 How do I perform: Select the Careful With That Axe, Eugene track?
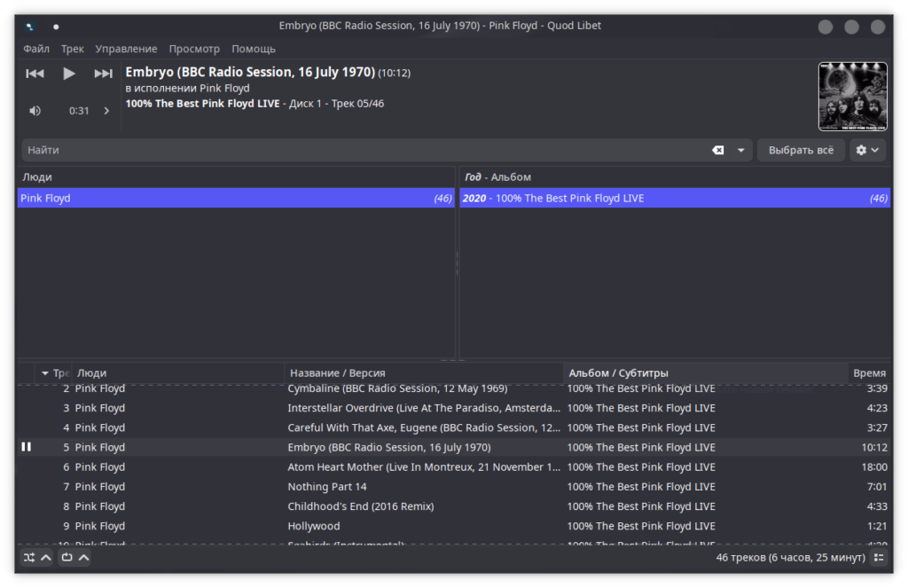pyautogui.click(x=453, y=427)
